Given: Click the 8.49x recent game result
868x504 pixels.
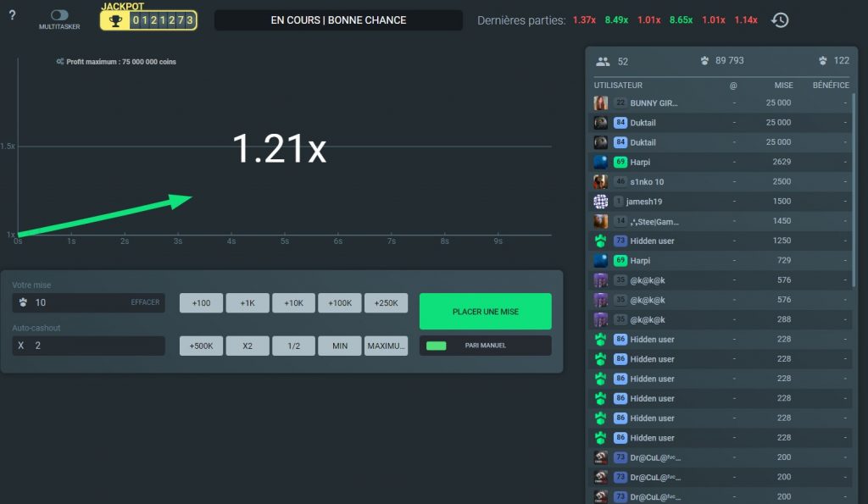Looking at the screenshot, I should coord(616,19).
